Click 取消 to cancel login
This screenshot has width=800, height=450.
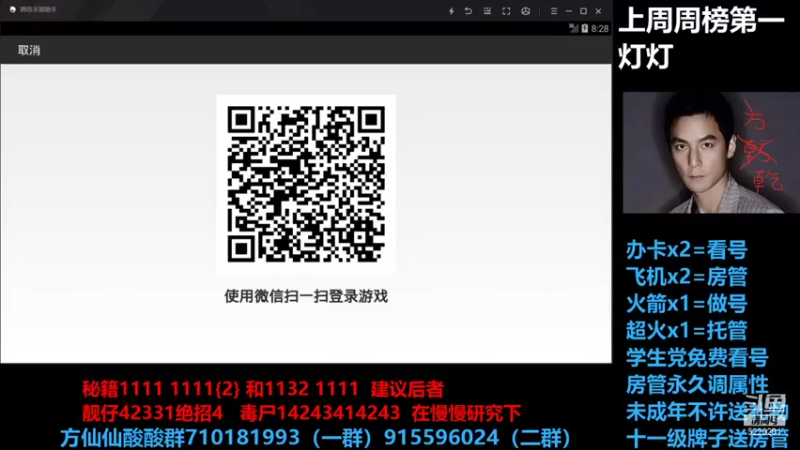[x=29, y=50]
